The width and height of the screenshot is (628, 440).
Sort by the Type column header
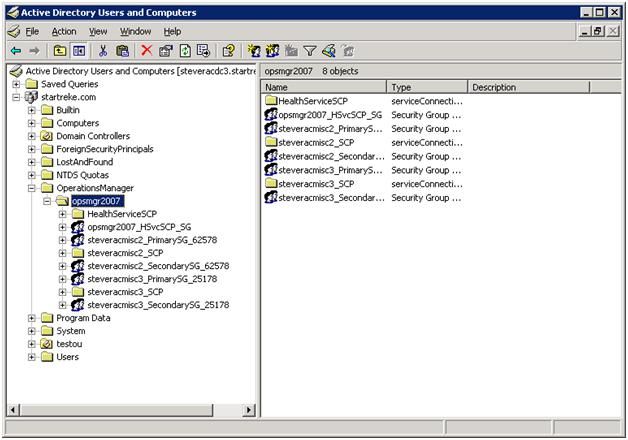pos(427,87)
